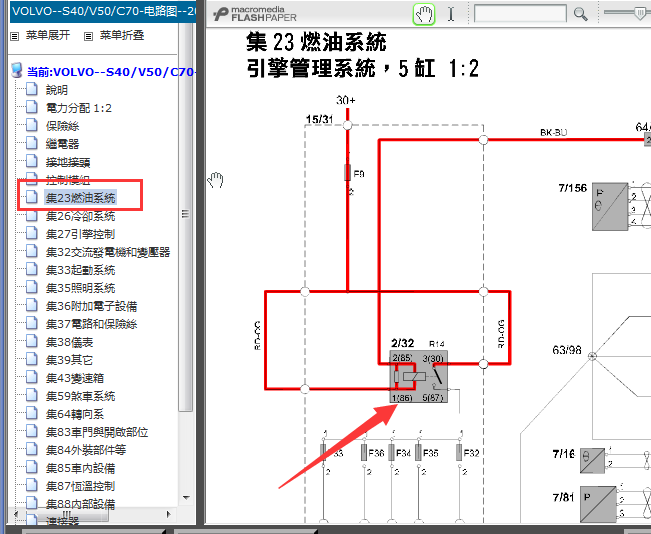Click the magnifier search icon
Viewport: 651px width, 534px height.
point(580,14)
